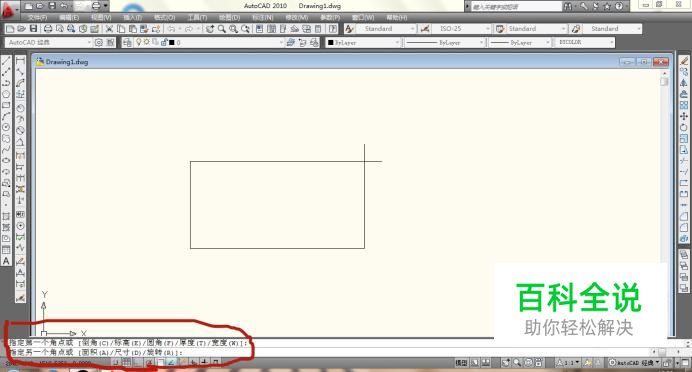Toggle Snap mode in status bar
Screen dimensions: 692x372
[116, 362]
